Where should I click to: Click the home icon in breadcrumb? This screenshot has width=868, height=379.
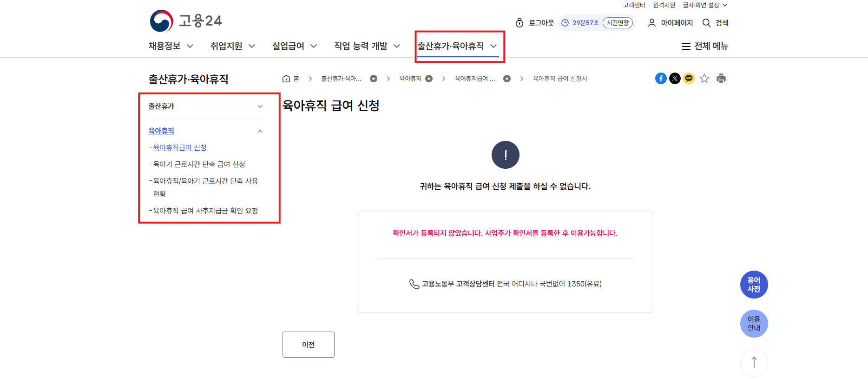tap(286, 79)
